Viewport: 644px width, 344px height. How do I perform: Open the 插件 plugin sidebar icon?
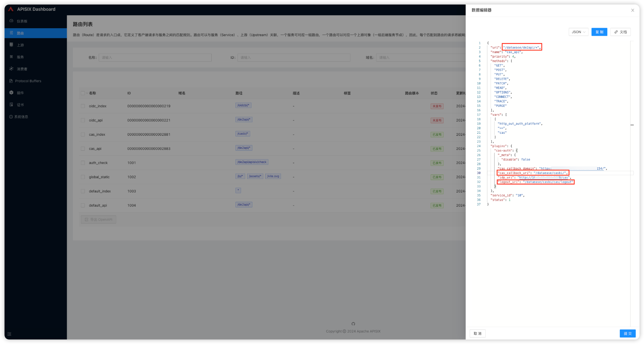pos(11,93)
